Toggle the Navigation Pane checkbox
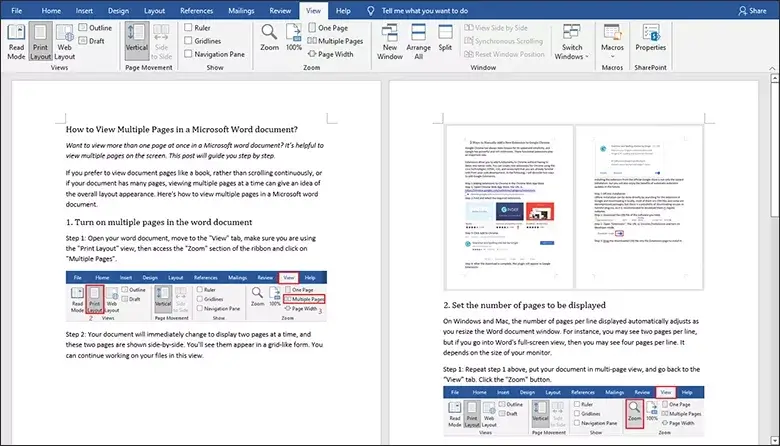 (x=188, y=53)
